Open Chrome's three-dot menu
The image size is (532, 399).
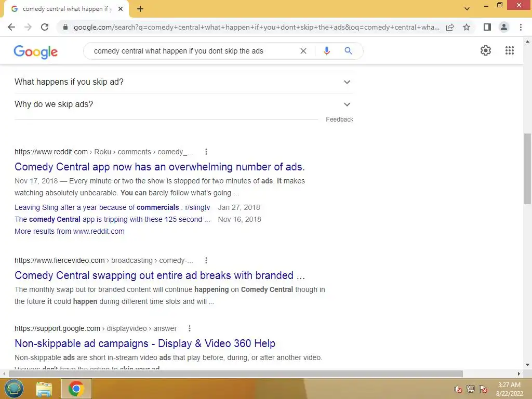(x=521, y=27)
